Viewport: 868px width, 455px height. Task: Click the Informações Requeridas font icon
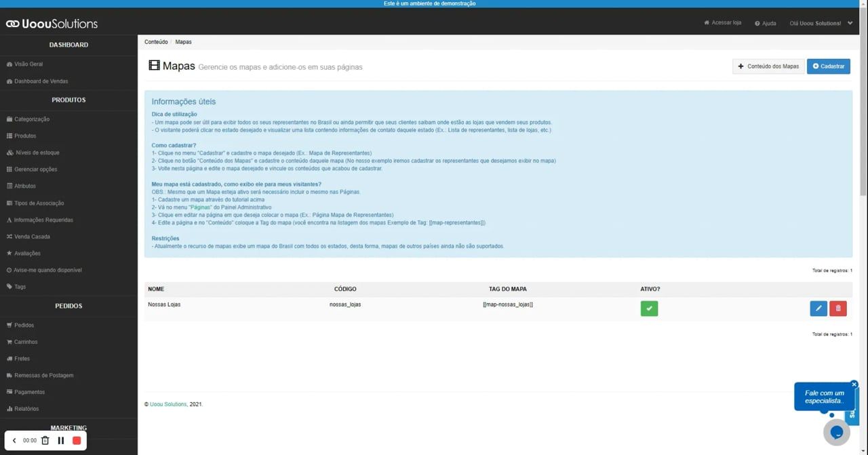(x=9, y=220)
